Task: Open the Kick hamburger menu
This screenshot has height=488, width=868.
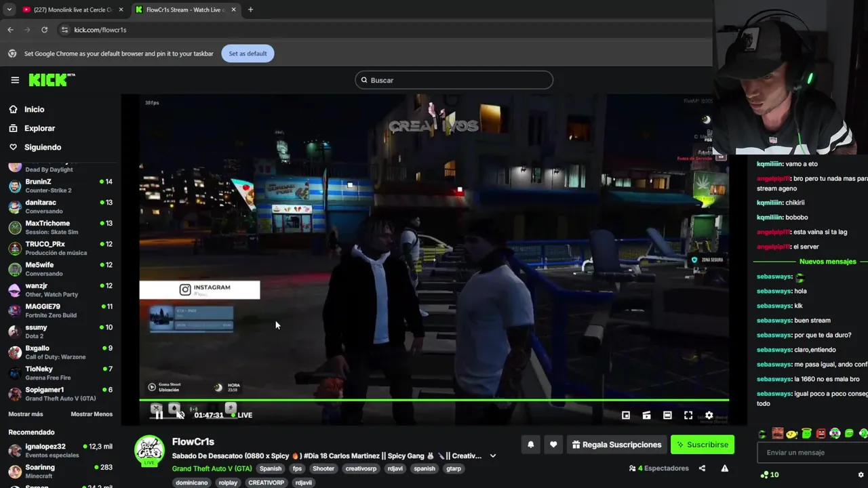Action: click(x=15, y=80)
